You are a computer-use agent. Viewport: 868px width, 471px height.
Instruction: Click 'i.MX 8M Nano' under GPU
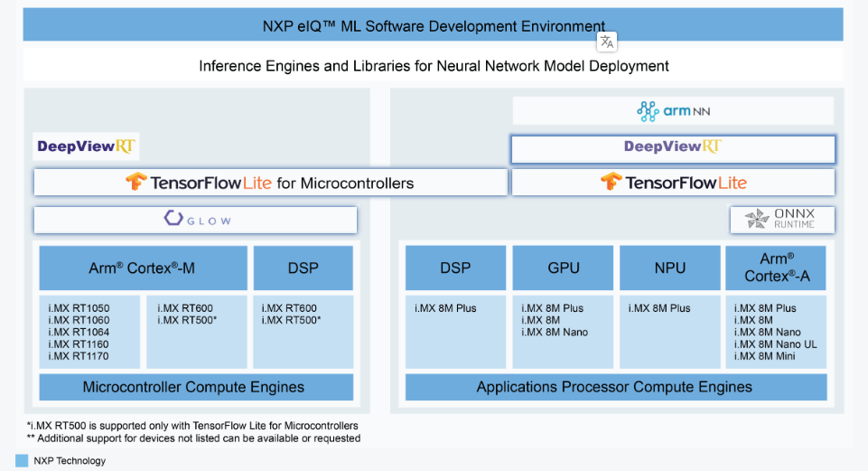(x=555, y=333)
